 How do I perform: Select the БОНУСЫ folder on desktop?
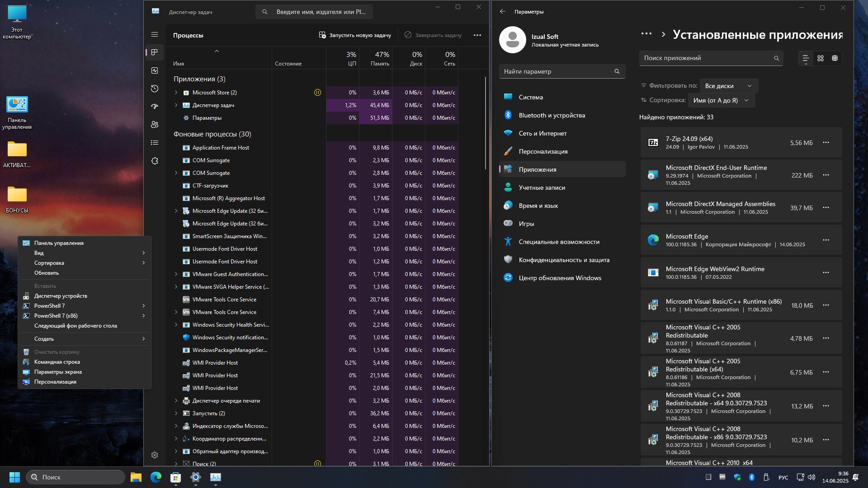[x=17, y=199]
